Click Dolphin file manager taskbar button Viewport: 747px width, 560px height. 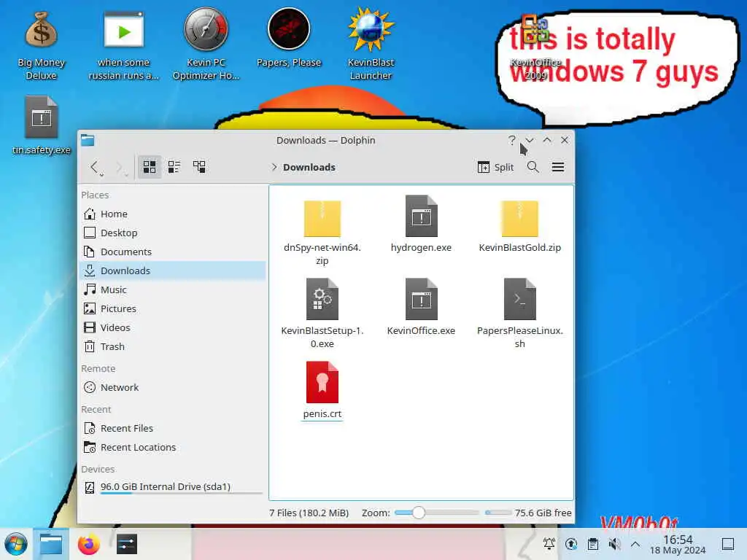[51, 544]
